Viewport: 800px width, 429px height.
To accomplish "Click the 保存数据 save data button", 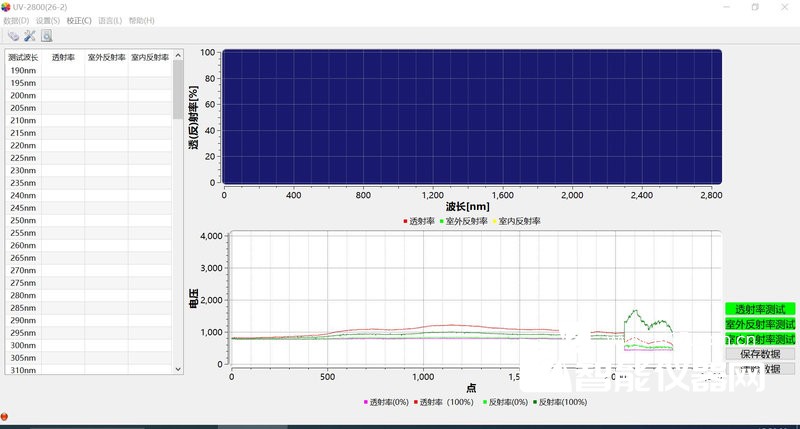I will (x=760, y=354).
